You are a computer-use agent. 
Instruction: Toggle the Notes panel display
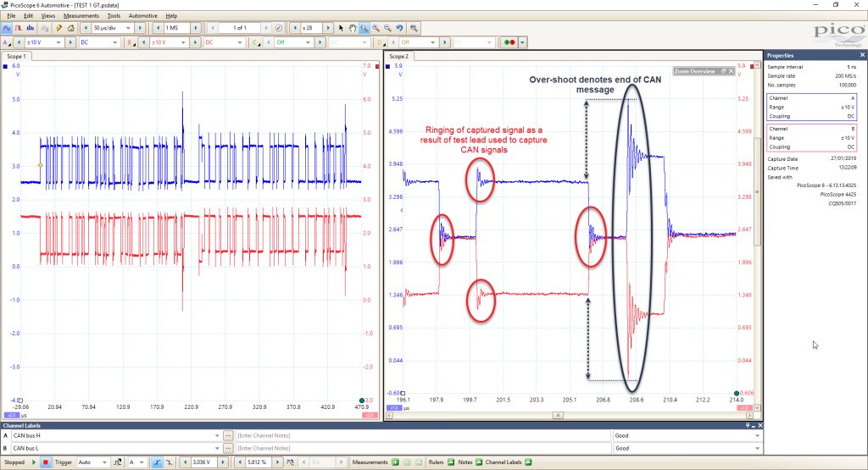pos(479,462)
